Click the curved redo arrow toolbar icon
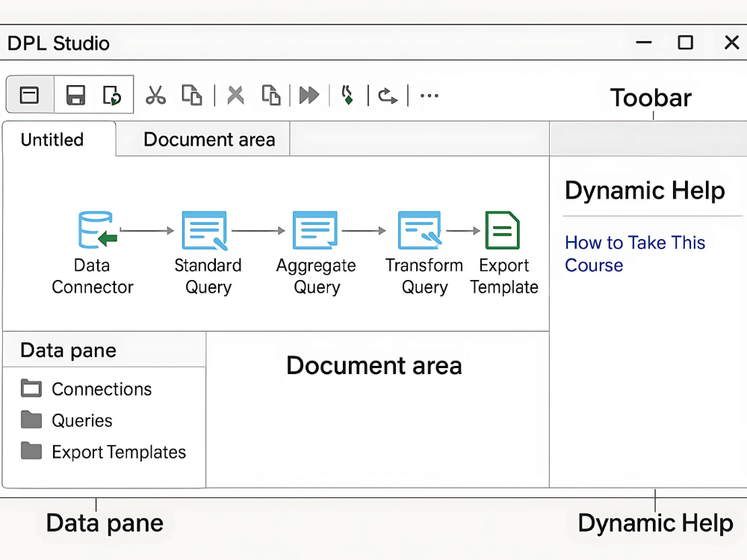Viewport: 747px width, 560px height. click(x=387, y=96)
